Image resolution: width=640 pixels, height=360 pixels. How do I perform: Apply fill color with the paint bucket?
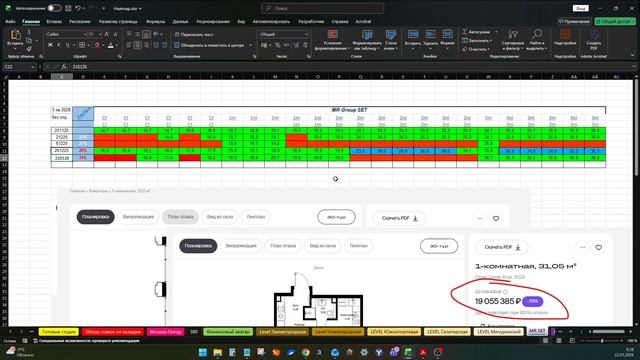click(x=97, y=45)
